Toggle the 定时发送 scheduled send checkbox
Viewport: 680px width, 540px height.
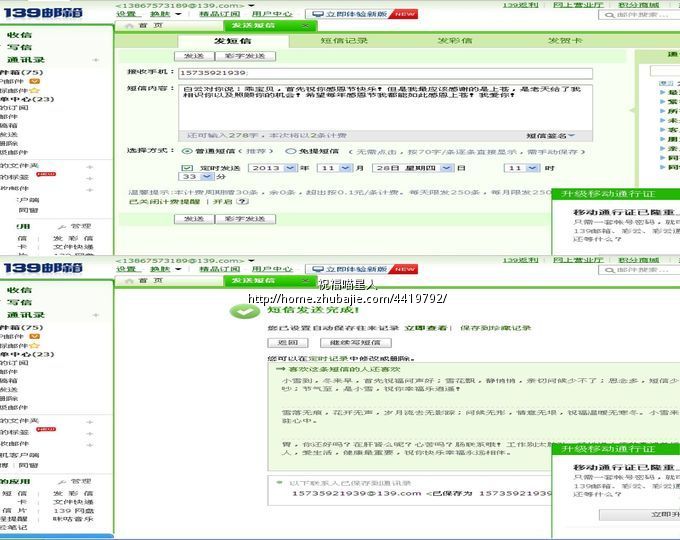coord(187,168)
